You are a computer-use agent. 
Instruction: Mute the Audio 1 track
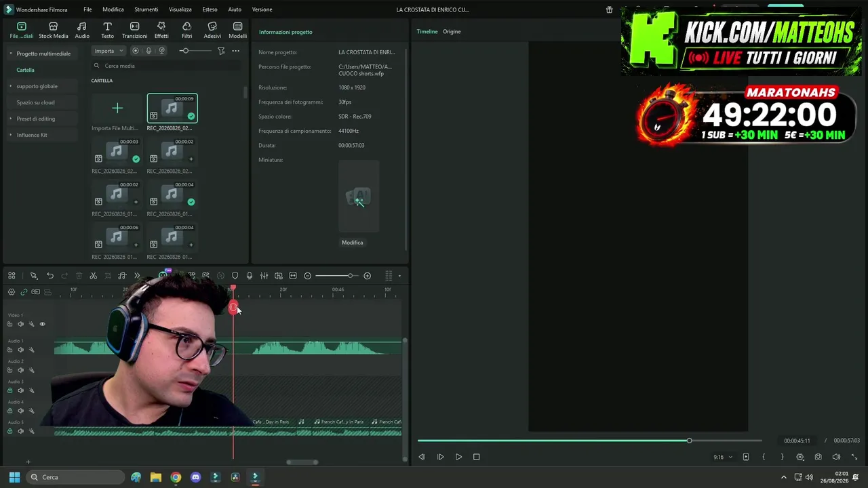click(x=20, y=350)
